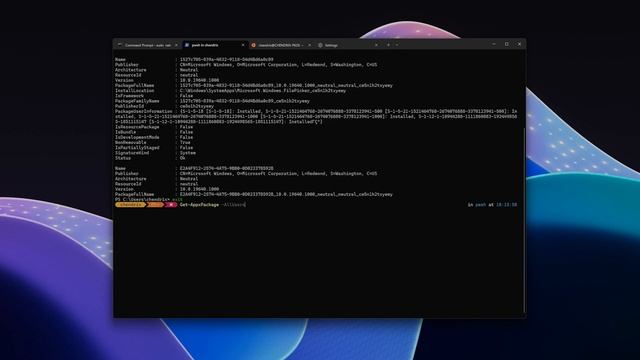Click the first PackageFullName value
Screen dimensions: 640x360
[x=286, y=86]
